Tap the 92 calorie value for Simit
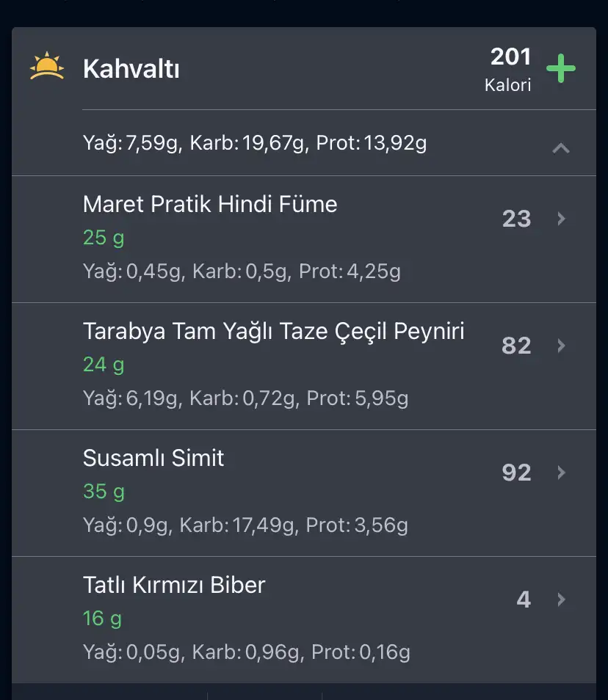Screen dimensions: 608x700 pyautogui.click(x=516, y=473)
